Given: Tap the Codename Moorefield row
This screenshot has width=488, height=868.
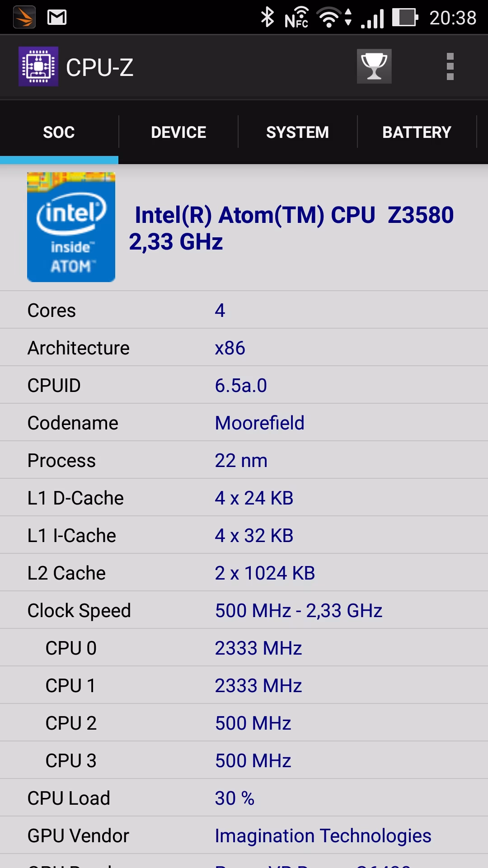Looking at the screenshot, I should 244,423.
